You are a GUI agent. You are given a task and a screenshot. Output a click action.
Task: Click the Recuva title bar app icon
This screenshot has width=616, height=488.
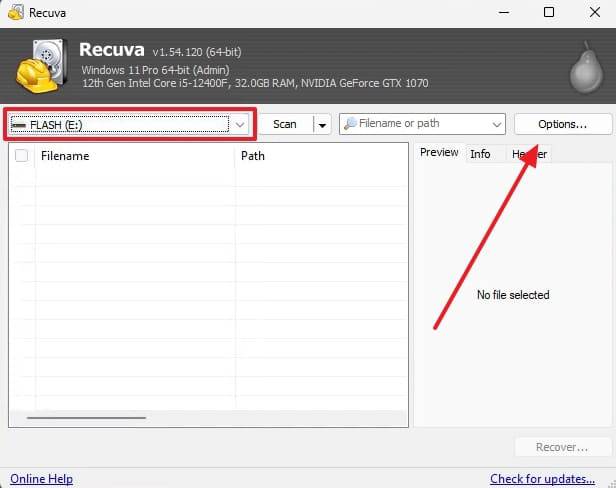tap(16, 13)
